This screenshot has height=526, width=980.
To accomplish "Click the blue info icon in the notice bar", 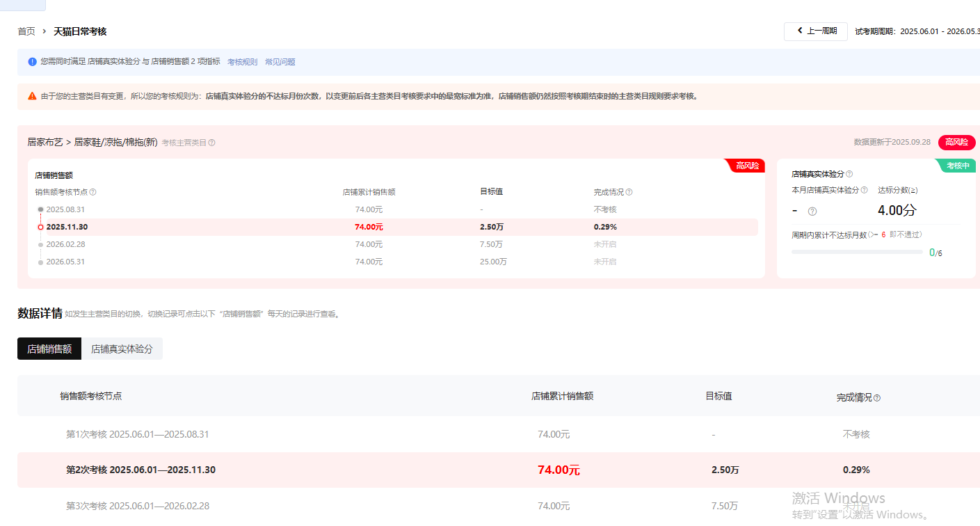I will click(32, 62).
